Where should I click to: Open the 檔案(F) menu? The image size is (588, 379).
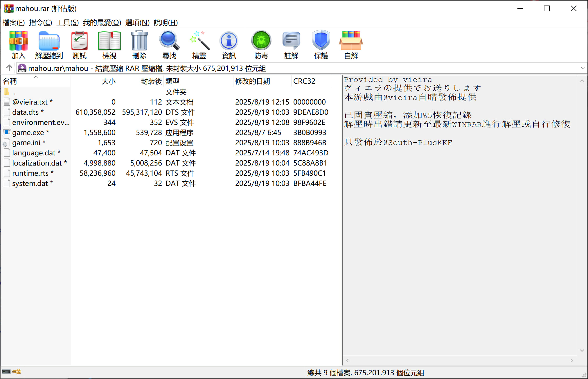tap(13, 23)
